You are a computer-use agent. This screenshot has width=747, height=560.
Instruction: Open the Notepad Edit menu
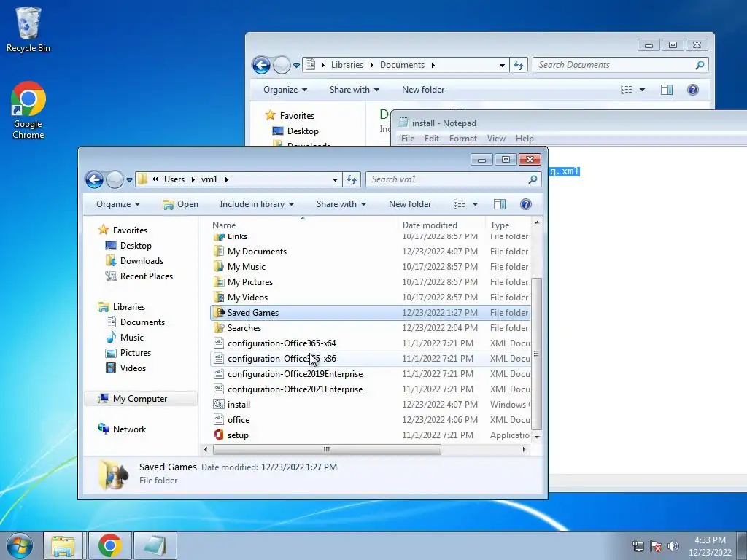tap(432, 139)
